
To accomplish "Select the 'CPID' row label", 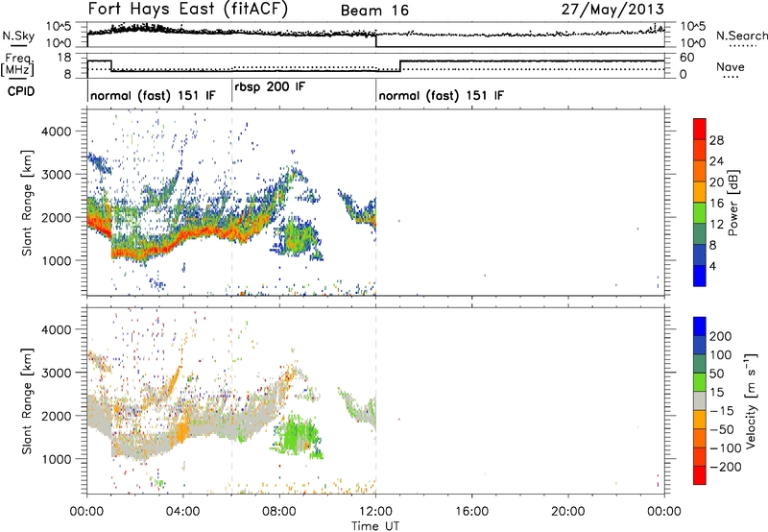I will click(x=21, y=91).
